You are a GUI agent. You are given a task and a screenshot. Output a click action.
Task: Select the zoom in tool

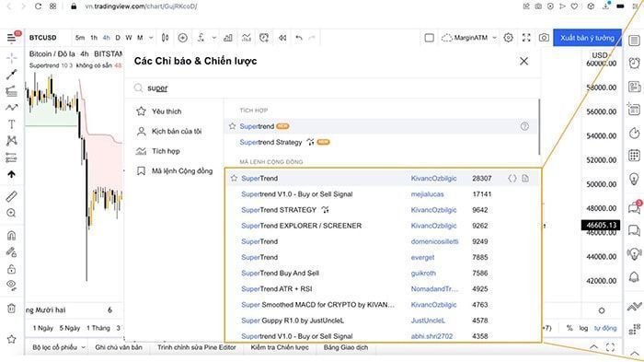(11, 213)
